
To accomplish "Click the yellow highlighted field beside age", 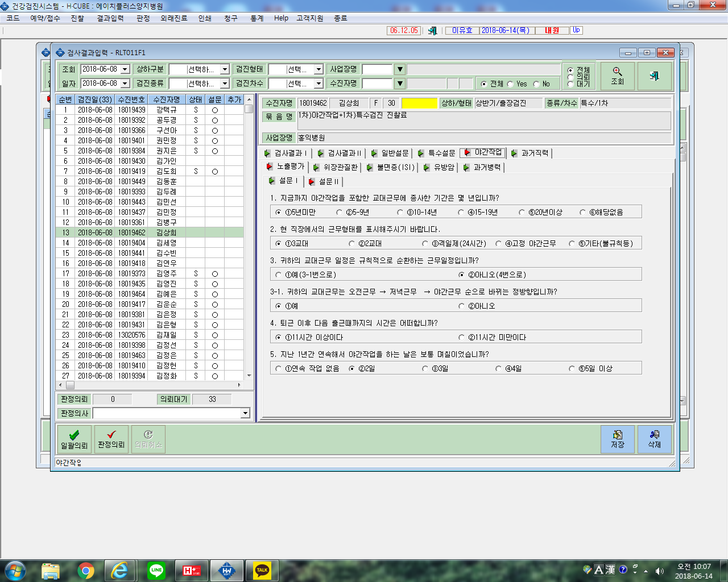I will tap(419, 103).
